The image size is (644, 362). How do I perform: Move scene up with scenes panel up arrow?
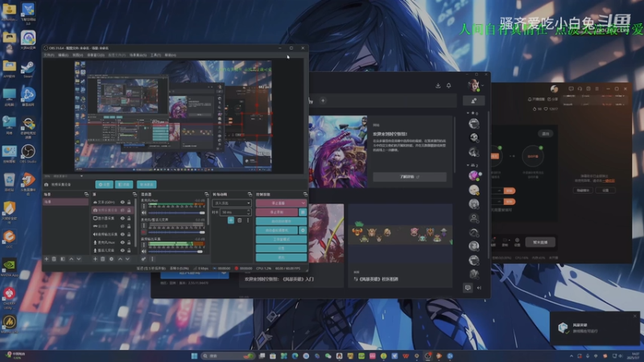point(71,259)
